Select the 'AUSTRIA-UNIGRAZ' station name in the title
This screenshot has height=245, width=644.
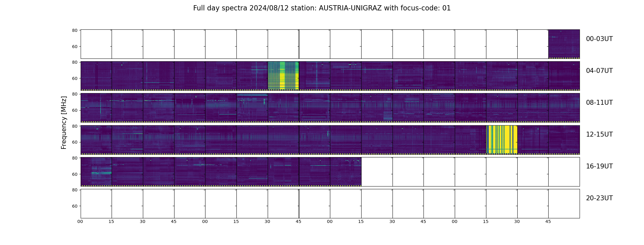click(x=350, y=8)
